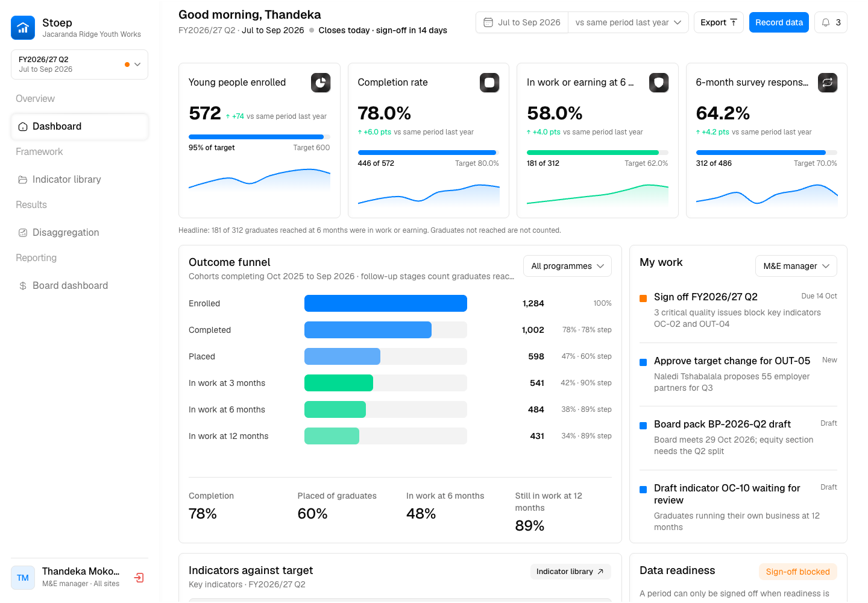Viewport: 868px width, 603px height.
Task: Click the Completion rate card icon
Action: [x=489, y=83]
